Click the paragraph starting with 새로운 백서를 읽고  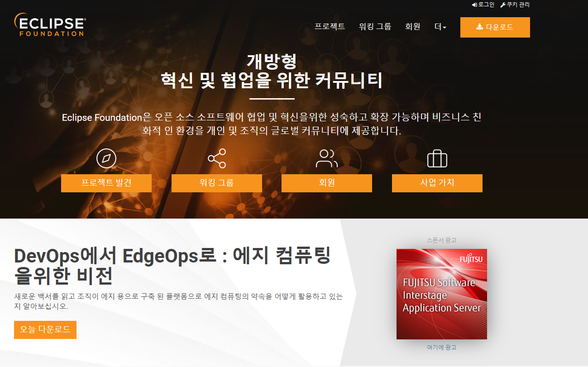point(179,301)
